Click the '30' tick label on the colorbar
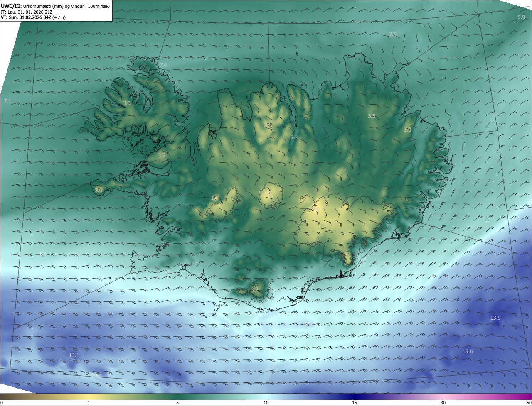Screen dimensions: 532x406 point(443,403)
